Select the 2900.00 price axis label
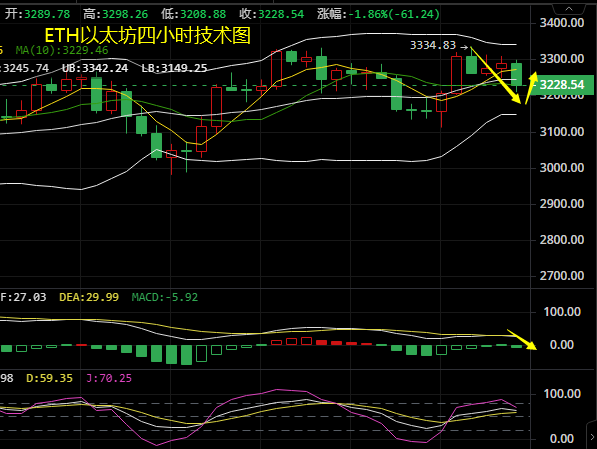The height and width of the screenshot is (449, 597). click(x=562, y=204)
